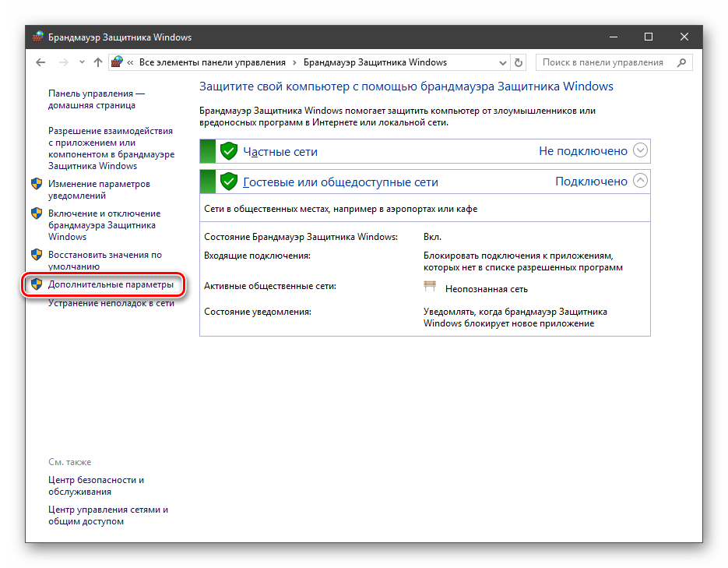Click green shield icon beside Гостевые или общедоступные сети
The image size is (728, 568).
[228, 182]
